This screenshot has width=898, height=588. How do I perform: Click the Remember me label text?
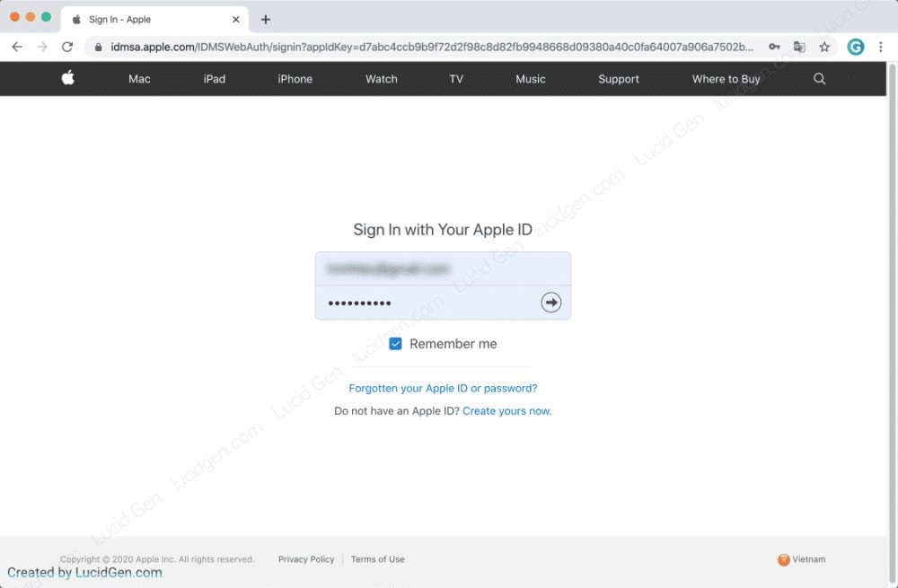453,344
